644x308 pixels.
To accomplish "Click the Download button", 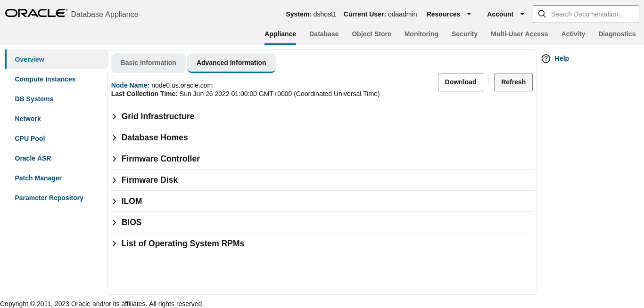I will pyautogui.click(x=460, y=82).
